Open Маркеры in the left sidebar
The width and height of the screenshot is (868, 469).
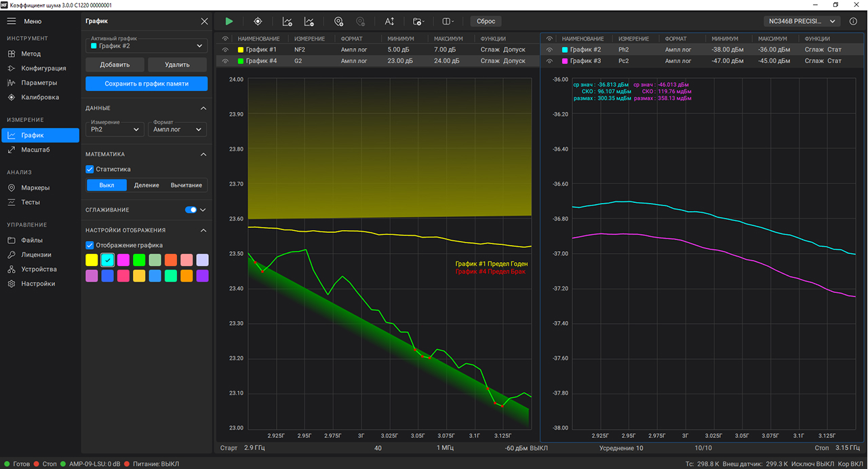35,187
